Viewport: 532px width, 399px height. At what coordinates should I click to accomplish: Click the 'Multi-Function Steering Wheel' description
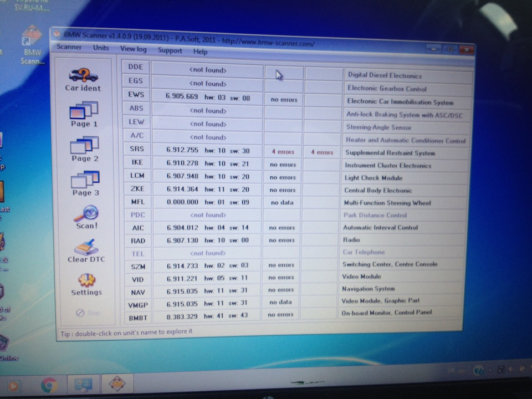point(387,203)
